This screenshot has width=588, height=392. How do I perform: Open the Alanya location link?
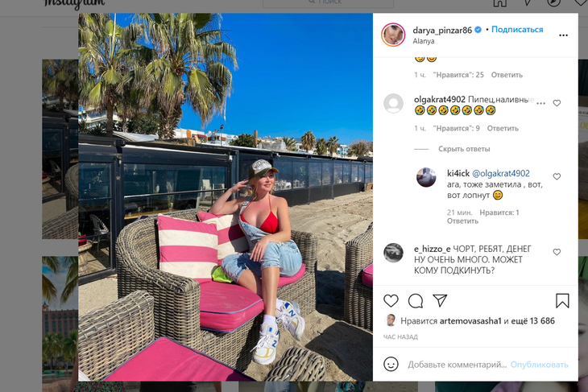424,41
